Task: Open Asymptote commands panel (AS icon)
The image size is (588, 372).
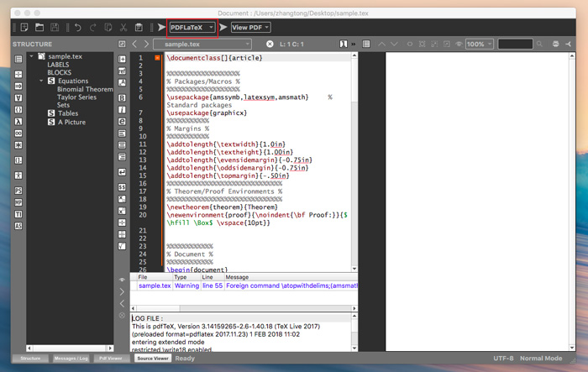Action: (18, 226)
